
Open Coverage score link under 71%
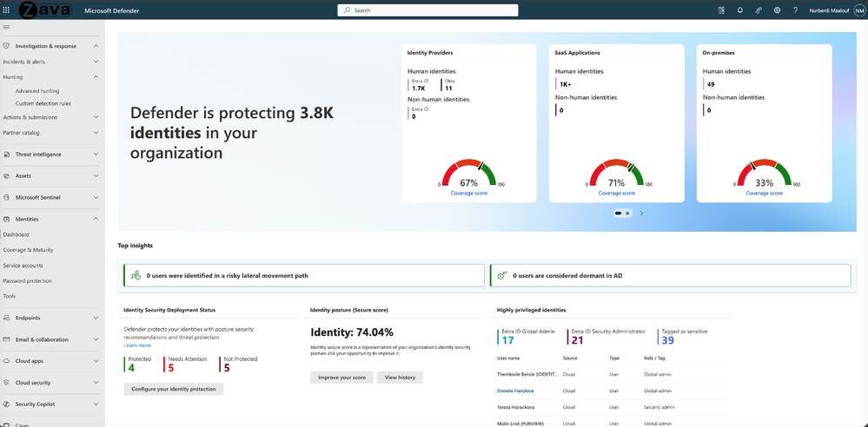pos(617,193)
